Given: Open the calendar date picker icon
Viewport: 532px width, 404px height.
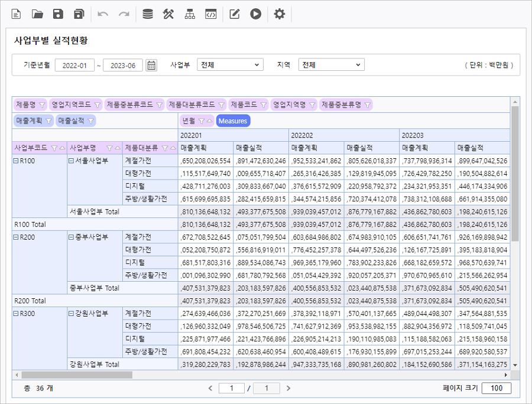Looking at the screenshot, I should pyautogui.click(x=151, y=65).
